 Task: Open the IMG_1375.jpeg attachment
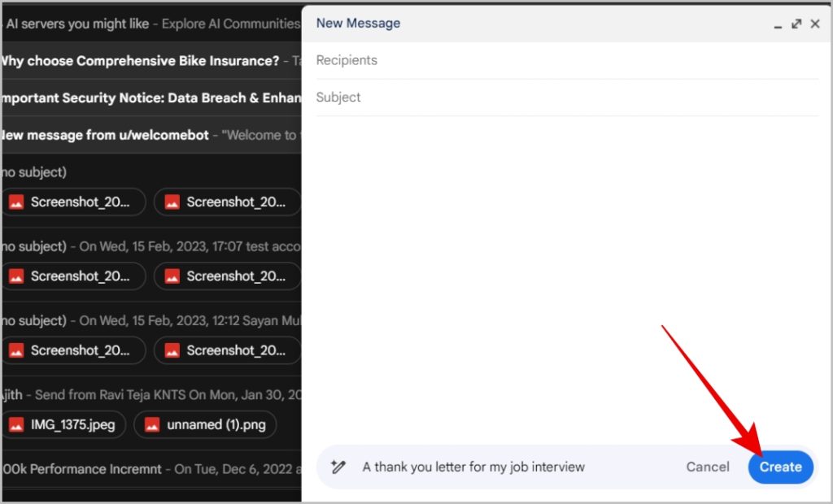pyautogui.click(x=63, y=425)
